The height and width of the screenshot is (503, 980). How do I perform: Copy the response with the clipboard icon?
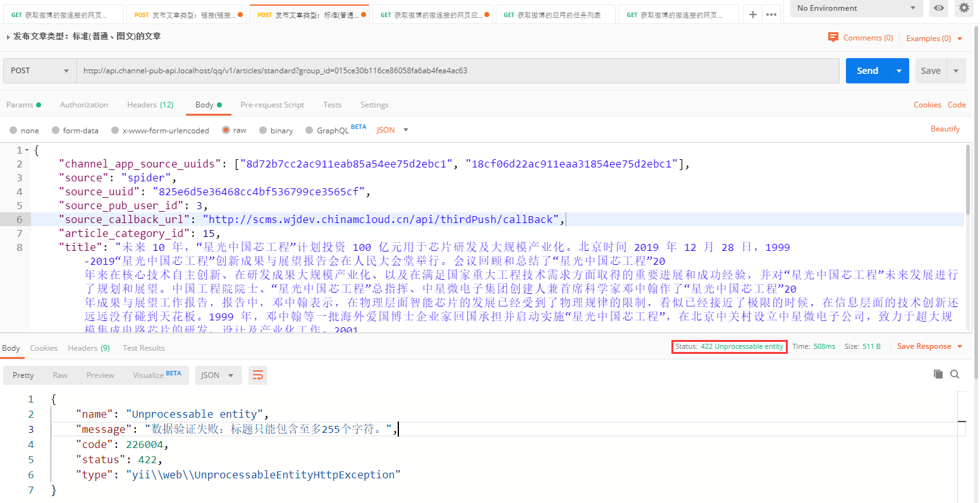point(938,374)
